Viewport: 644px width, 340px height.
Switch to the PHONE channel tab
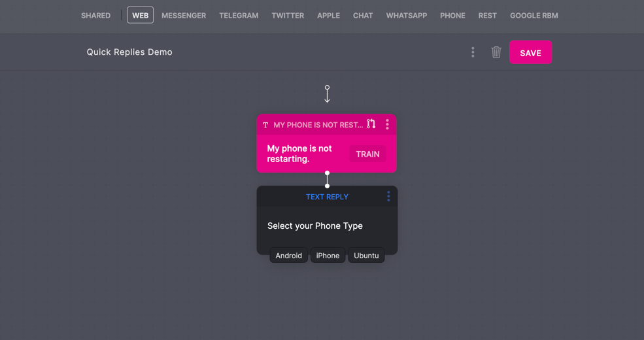452,16
